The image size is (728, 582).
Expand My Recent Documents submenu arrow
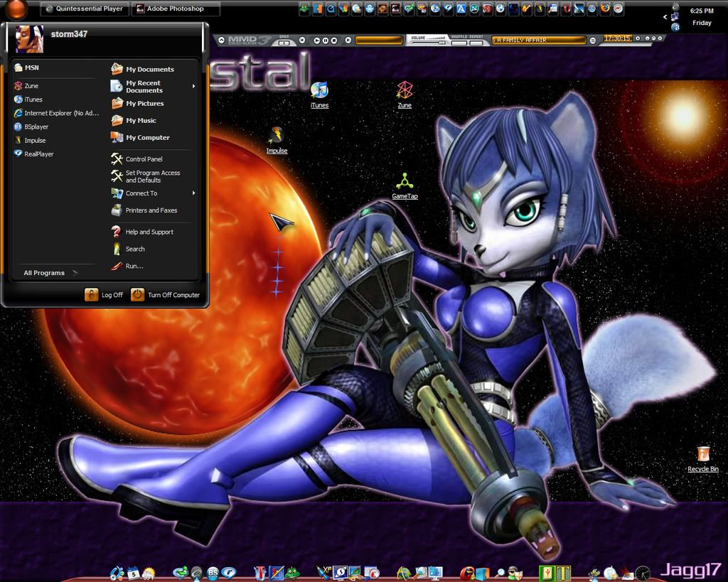tap(193, 86)
